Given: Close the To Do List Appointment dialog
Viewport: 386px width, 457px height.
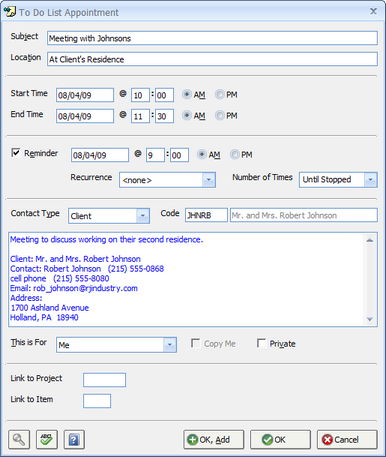Looking at the screenshot, I should 373,11.
